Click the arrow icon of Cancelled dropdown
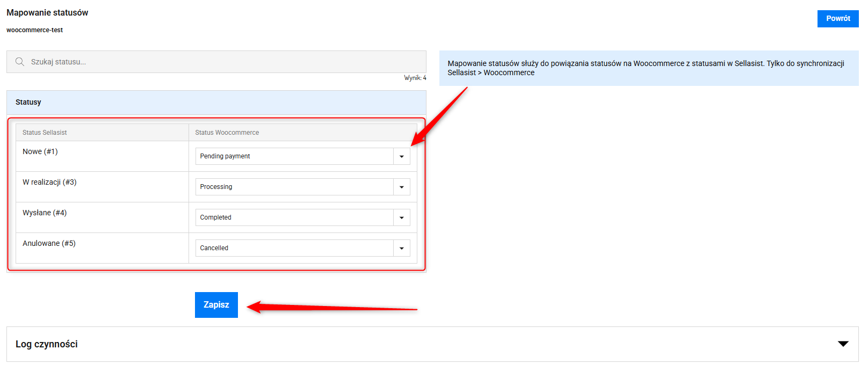This screenshot has height=371, width=868. pos(402,248)
